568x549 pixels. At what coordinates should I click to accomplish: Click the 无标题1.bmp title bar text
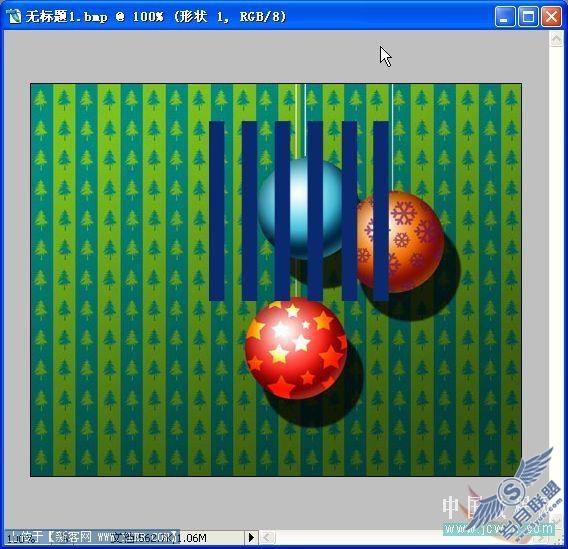(156, 17)
